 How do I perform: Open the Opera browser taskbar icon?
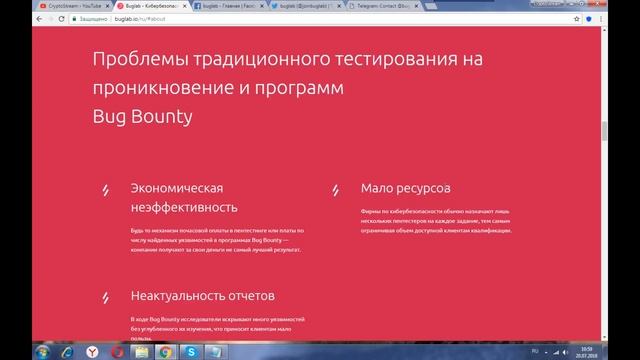coord(117,352)
